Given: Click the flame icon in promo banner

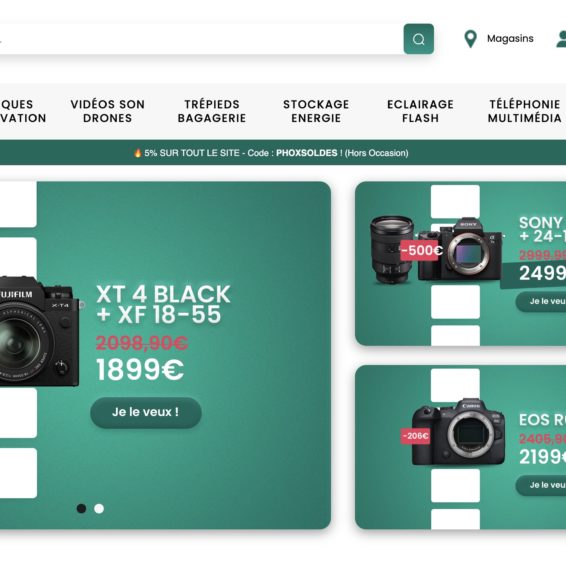Looking at the screenshot, I should pyautogui.click(x=138, y=153).
